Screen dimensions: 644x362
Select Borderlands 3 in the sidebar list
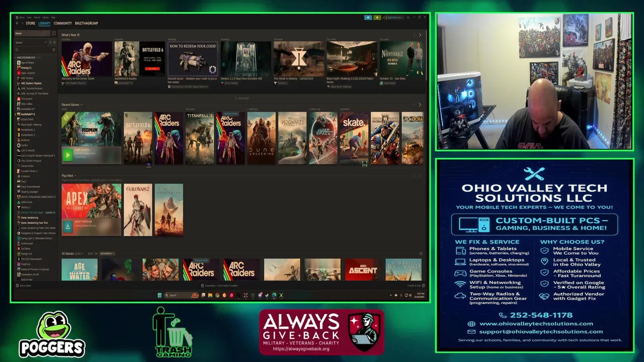(x=27, y=135)
